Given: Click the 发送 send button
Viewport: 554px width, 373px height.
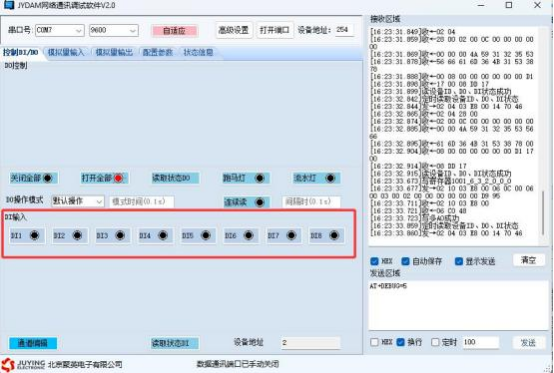Looking at the screenshot, I should [529, 342].
